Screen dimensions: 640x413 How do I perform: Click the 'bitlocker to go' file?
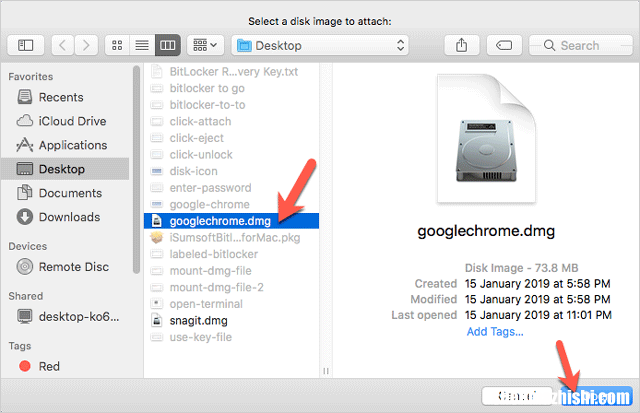231,88
